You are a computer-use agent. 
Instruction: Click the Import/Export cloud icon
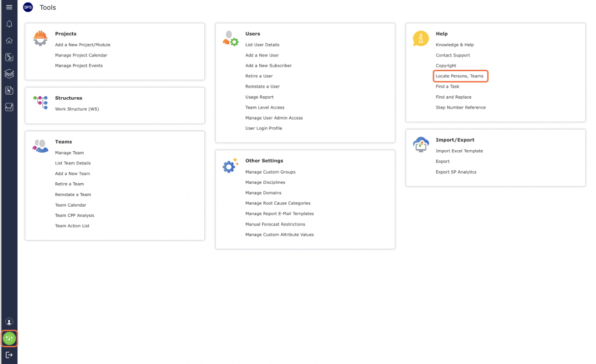pos(421,145)
